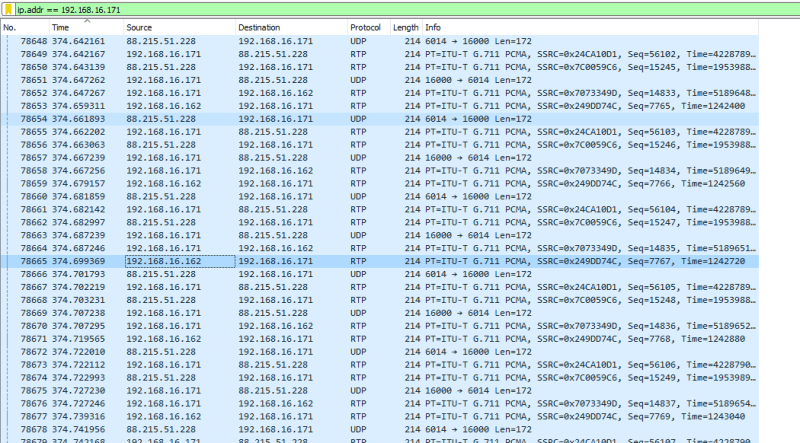The height and width of the screenshot is (443, 800).
Task: Sort by the Time column header
Action: 86,28
